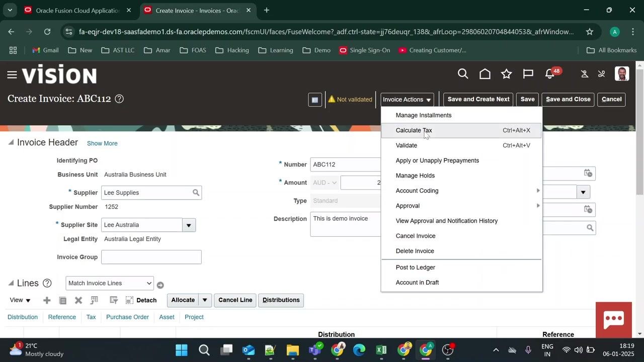Open the Invoice Actions dropdown

tap(407, 100)
